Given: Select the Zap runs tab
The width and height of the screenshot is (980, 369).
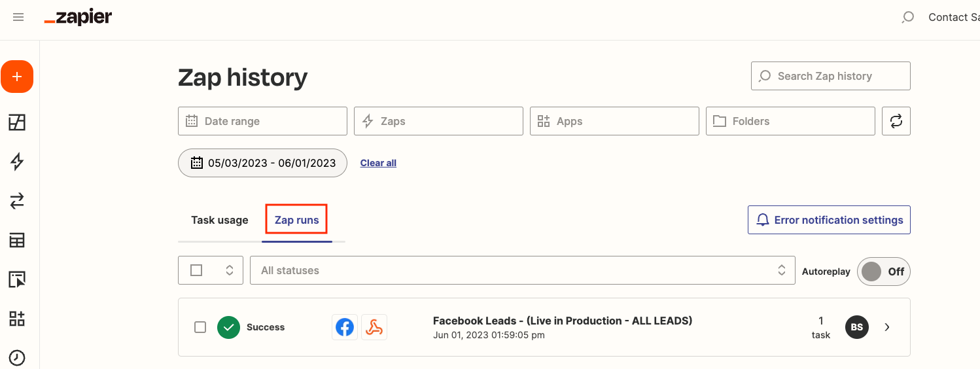Looking at the screenshot, I should (296, 220).
